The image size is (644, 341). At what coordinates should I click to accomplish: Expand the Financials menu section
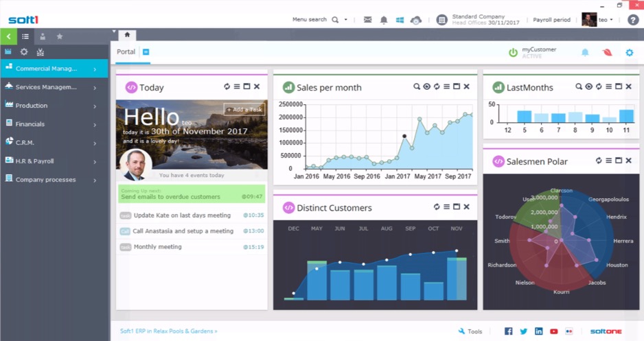click(51, 124)
